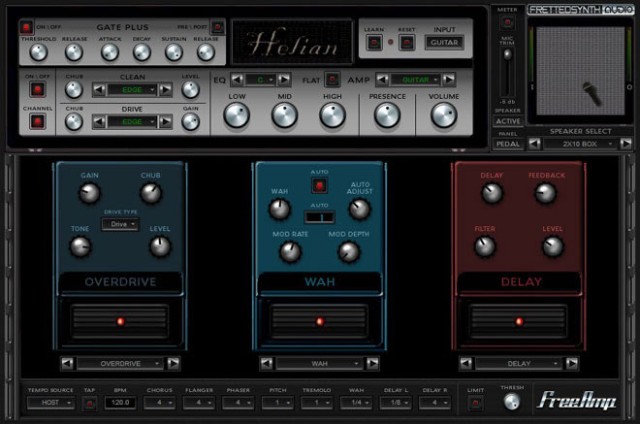Open the TEMPO SOURCE Host dropdown
Viewport: 640px width, 424px height.
coord(51,403)
